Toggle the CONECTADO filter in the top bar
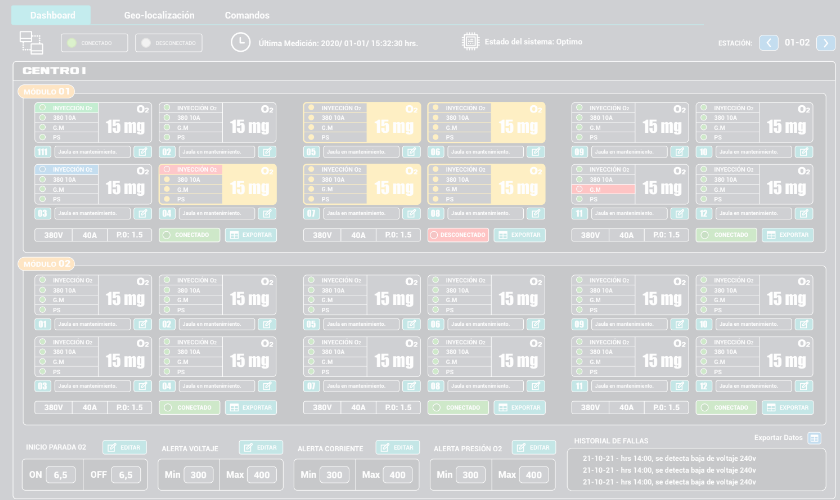The width and height of the screenshot is (840, 500). tap(96, 43)
